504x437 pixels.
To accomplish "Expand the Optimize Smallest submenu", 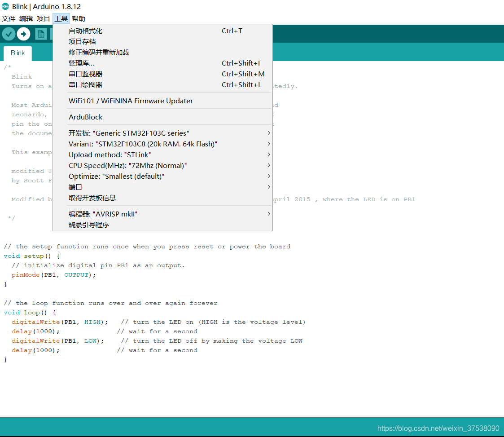I will point(162,176).
